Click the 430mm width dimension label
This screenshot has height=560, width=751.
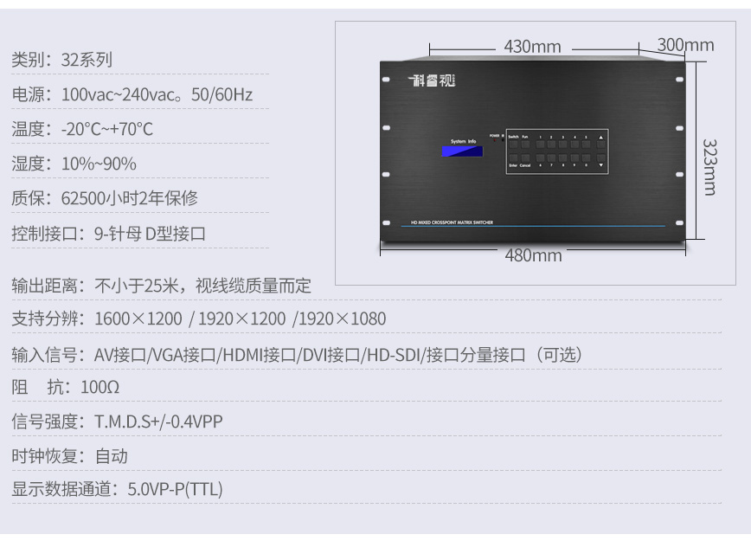(x=533, y=47)
